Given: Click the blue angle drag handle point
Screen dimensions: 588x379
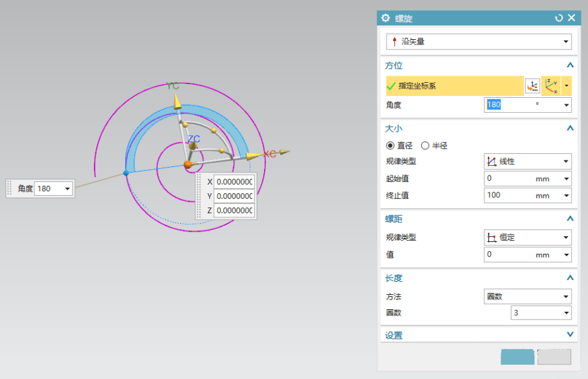Looking at the screenshot, I should pyautogui.click(x=126, y=173).
